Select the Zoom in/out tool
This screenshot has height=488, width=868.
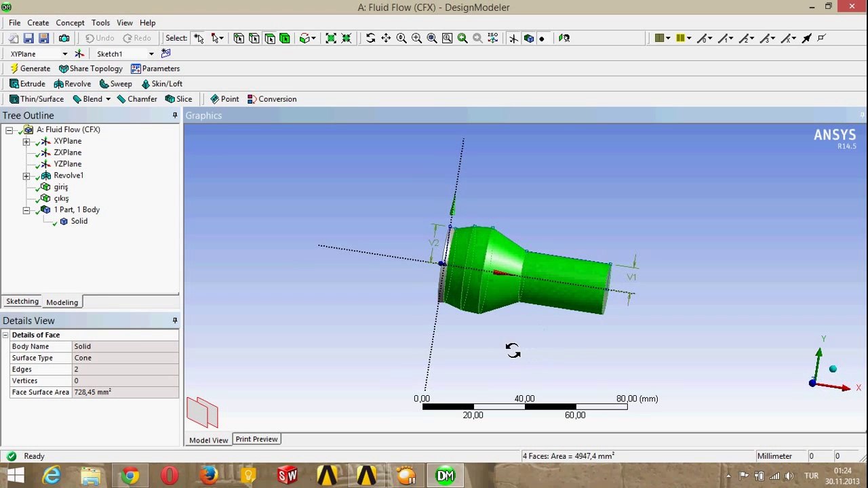pos(401,38)
